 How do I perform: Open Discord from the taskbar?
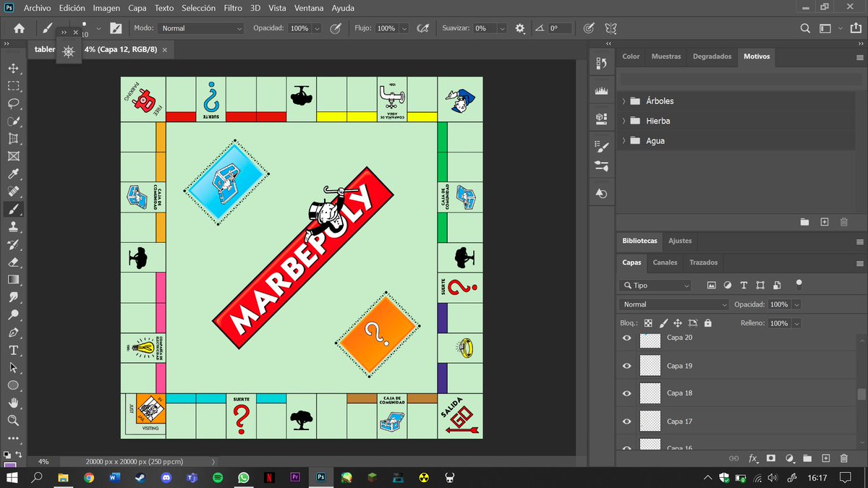click(x=166, y=478)
